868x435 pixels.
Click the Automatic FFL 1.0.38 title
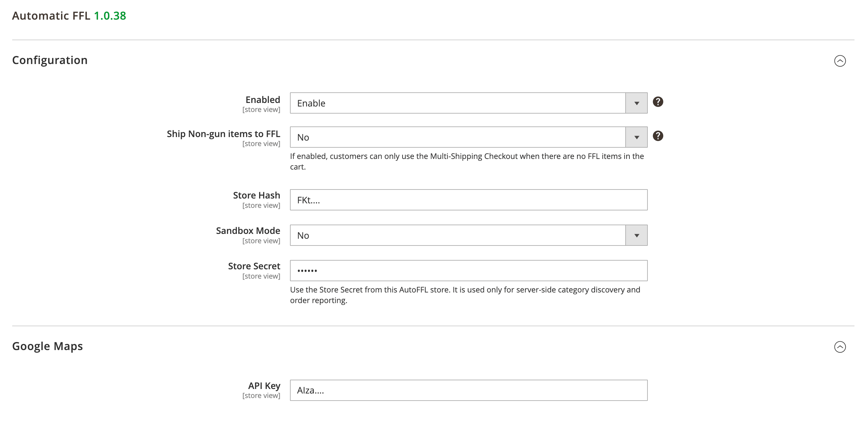click(x=69, y=15)
